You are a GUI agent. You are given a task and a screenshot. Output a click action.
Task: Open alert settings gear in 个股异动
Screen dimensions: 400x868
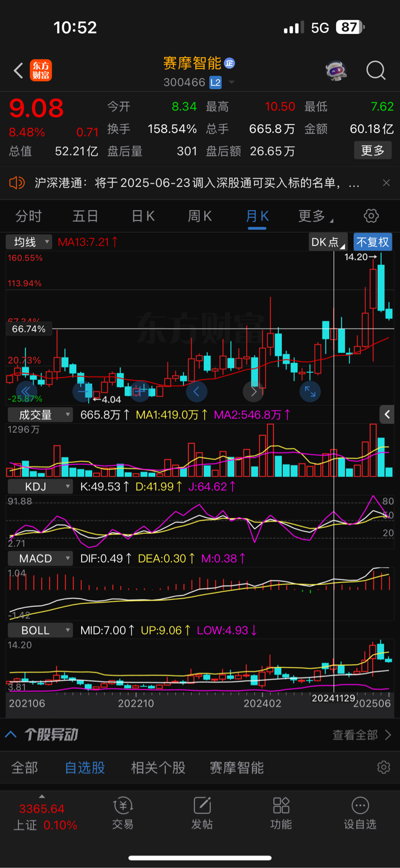(384, 767)
